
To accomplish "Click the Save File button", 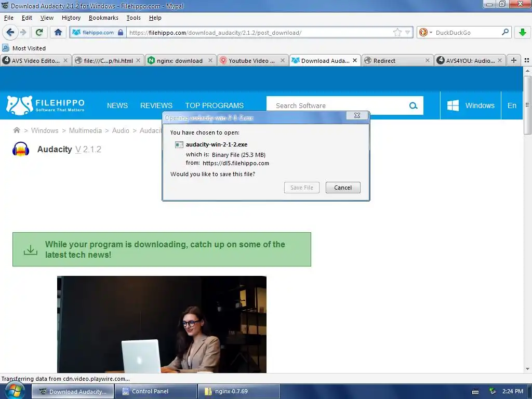I will coord(302,188).
